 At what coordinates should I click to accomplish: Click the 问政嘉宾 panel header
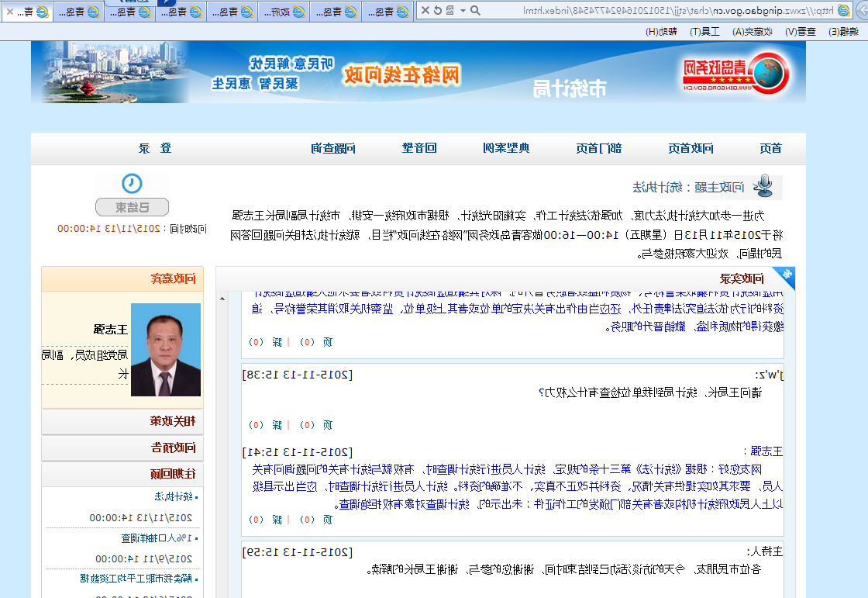122,278
